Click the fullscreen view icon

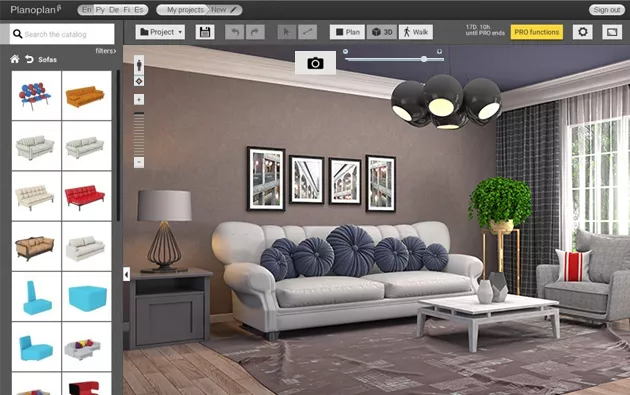pyautogui.click(x=612, y=32)
